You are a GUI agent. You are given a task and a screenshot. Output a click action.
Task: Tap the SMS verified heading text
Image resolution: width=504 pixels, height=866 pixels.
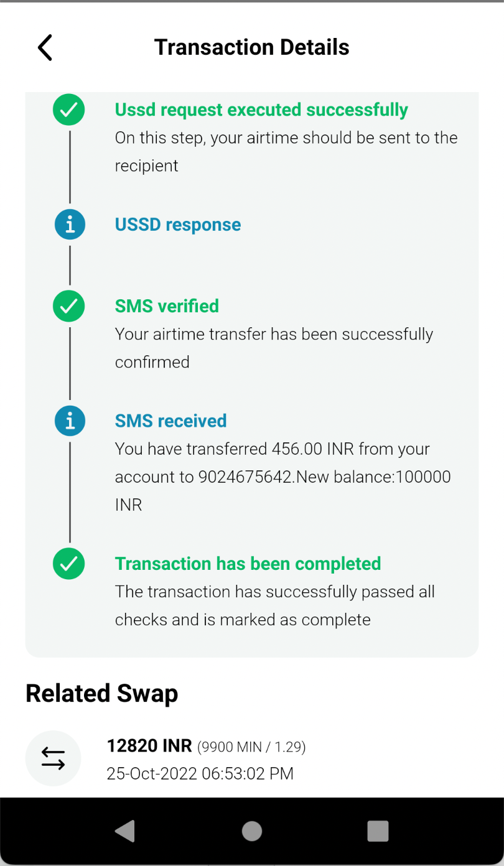(x=167, y=306)
